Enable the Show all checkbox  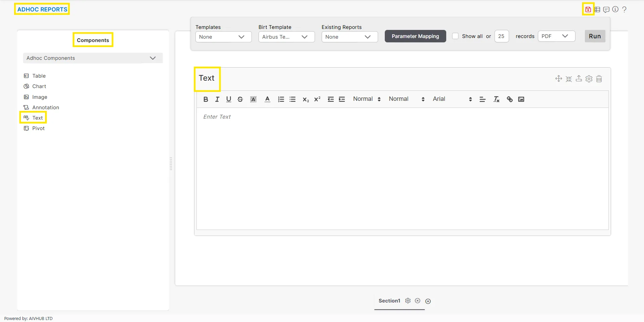coord(455,36)
